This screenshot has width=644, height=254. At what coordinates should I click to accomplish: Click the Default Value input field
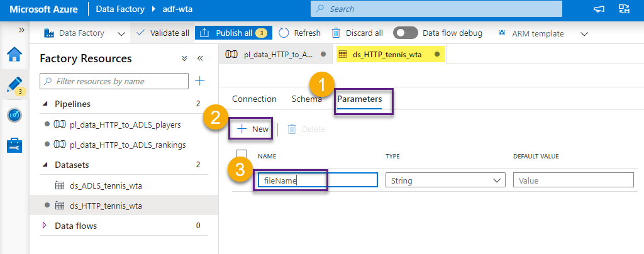pyautogui.click(x=573, y=180)
